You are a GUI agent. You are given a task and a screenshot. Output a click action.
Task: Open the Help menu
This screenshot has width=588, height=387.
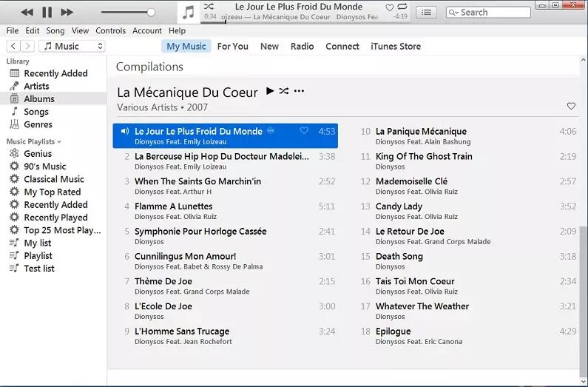[177, 31]
